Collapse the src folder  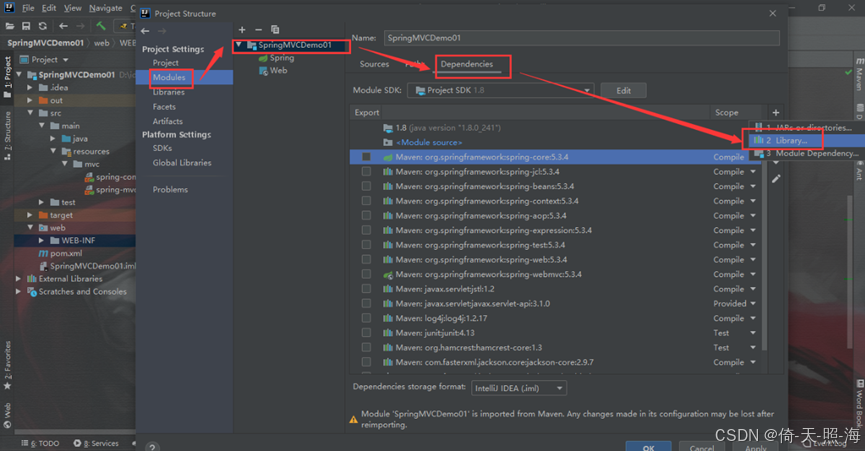pos(30,113)
